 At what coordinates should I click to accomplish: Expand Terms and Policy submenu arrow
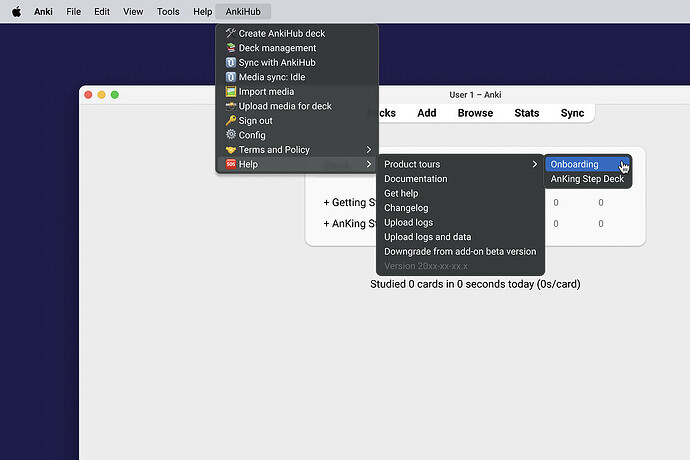[369, 150]
